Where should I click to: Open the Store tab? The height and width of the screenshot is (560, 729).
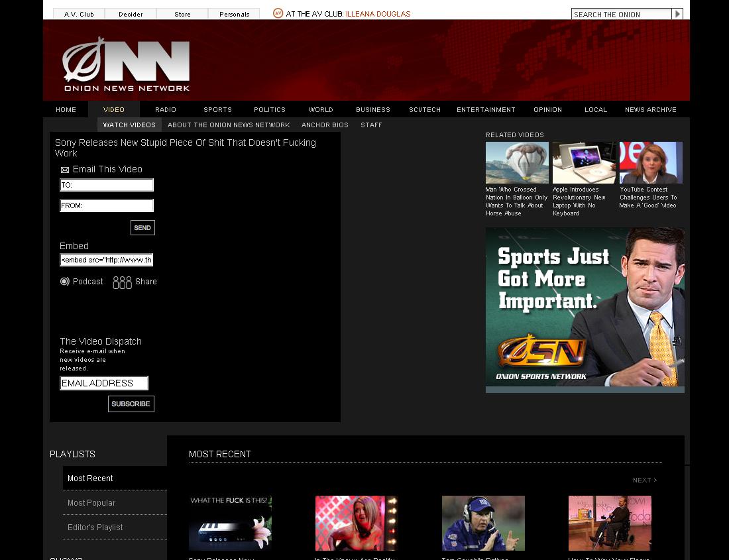[182, 14]
